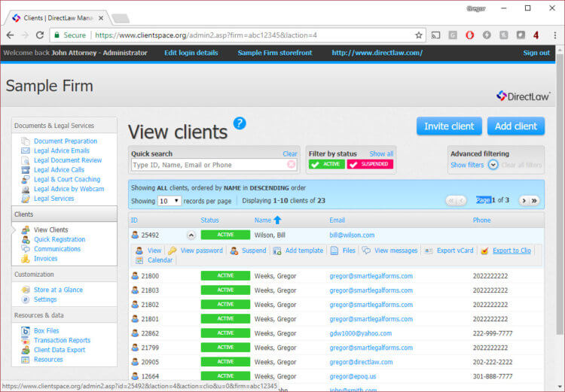Click the Export to Clio checkmark icon
Image resolution: width=565 pixels, height=392 pixels.
[484, 251]
